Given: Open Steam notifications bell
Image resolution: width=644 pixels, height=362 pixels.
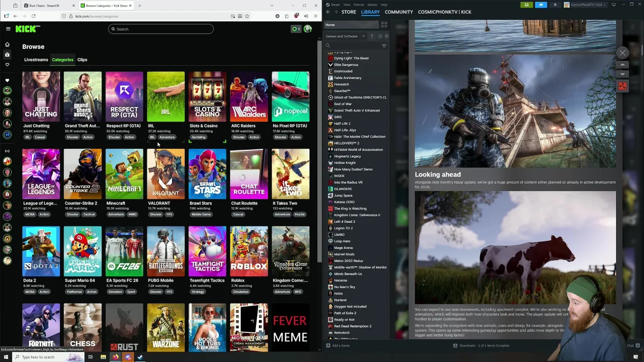Looking at the screenshot, I should pos(555,5).
